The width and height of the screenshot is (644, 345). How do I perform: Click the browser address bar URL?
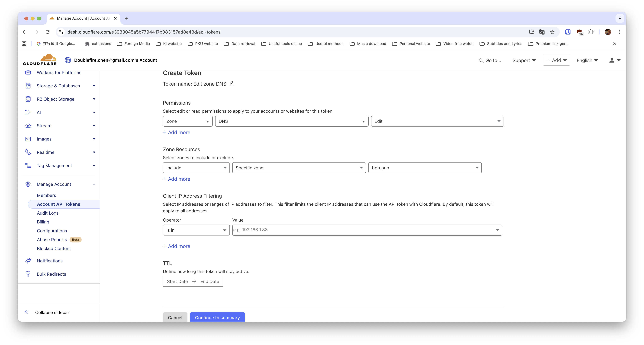click(144, 32)
